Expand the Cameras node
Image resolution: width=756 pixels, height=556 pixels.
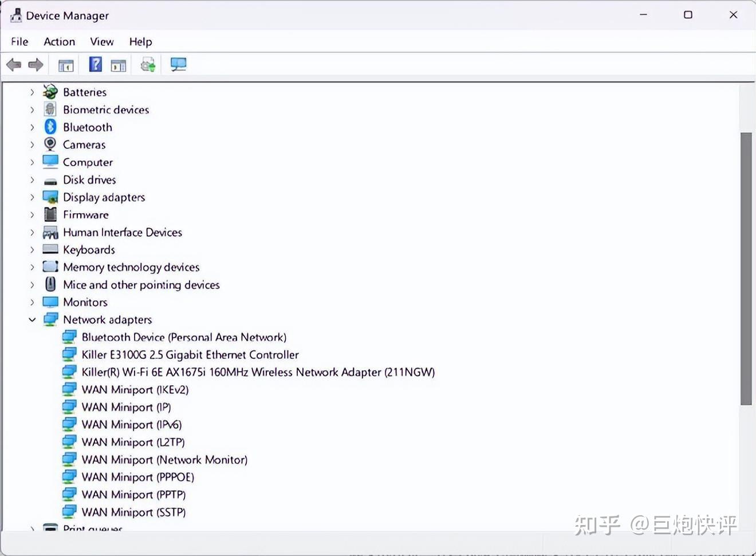pos(32,144)
